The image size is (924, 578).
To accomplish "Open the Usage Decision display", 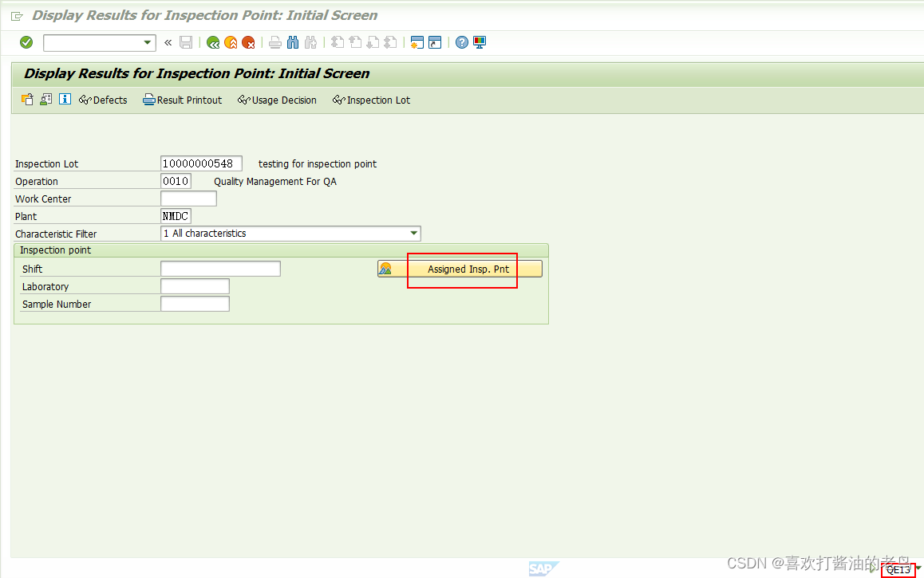I will 277,100.
